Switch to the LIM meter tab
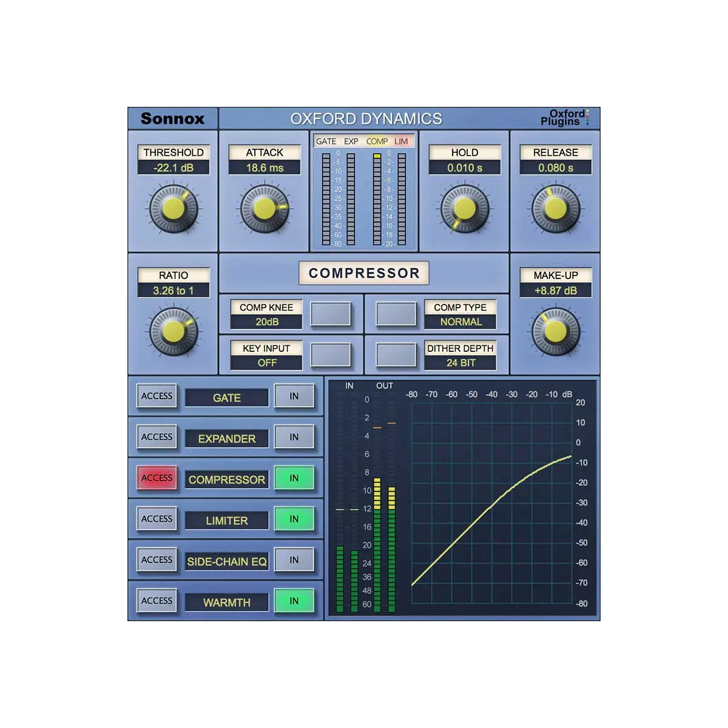 pyautogui.click(x=402, y=141)
